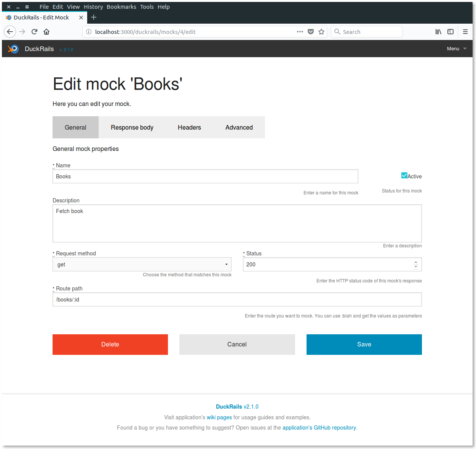
Task: Click the browser forward arrow
Action: [22, 32]
